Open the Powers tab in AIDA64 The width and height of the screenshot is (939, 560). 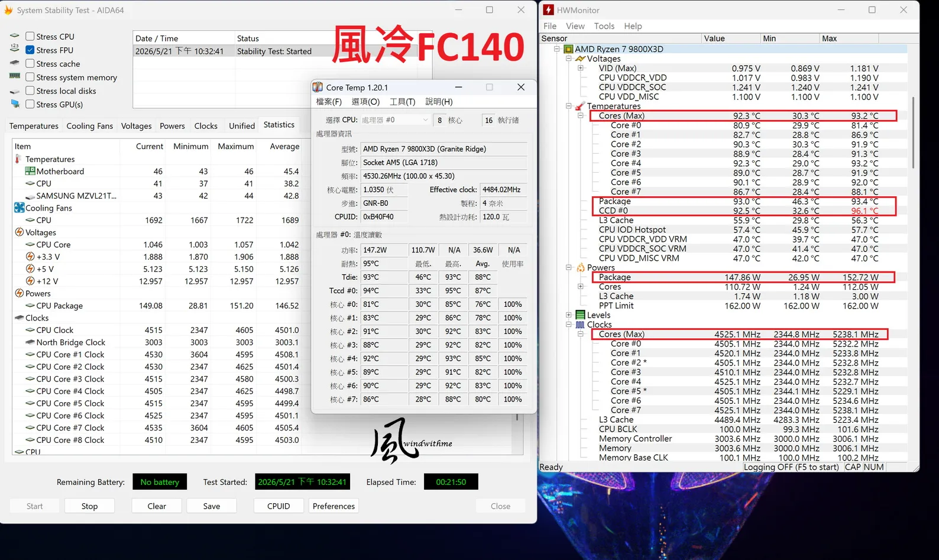coord(172,126)
